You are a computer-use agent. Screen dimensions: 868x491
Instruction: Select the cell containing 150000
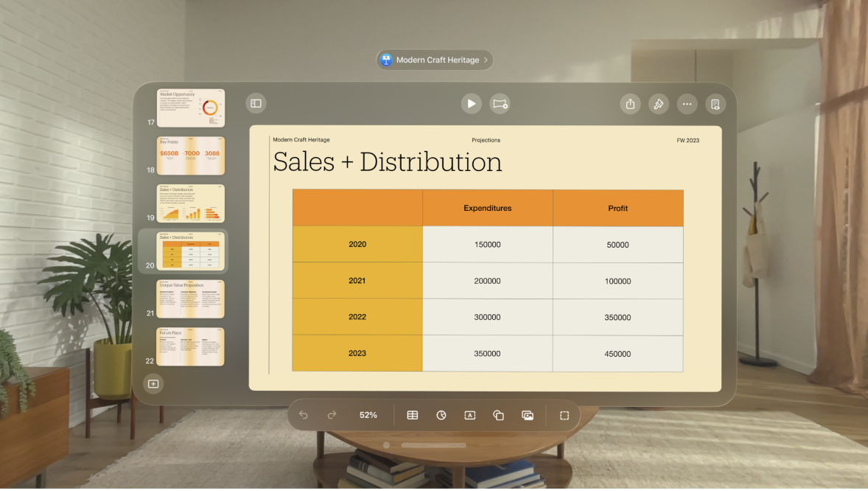pos(488,244)
